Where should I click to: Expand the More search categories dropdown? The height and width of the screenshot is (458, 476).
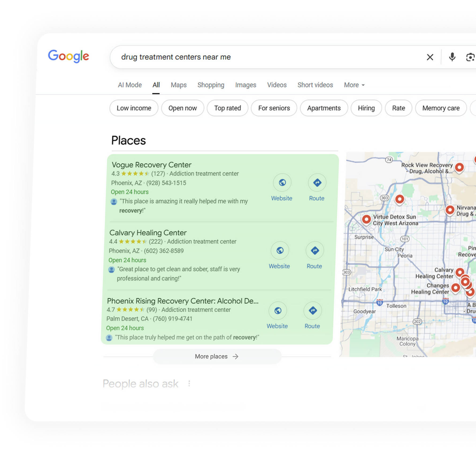354,85
